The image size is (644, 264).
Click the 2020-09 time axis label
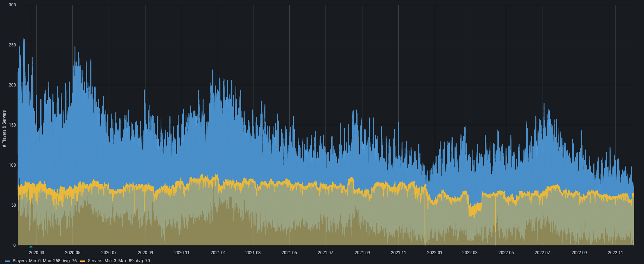[146, 253]
